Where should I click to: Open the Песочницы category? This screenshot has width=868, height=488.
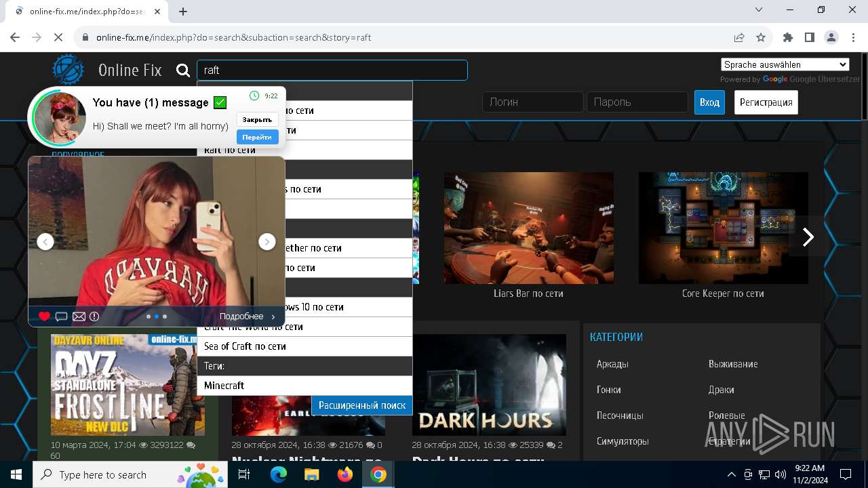tap(620, 415)
